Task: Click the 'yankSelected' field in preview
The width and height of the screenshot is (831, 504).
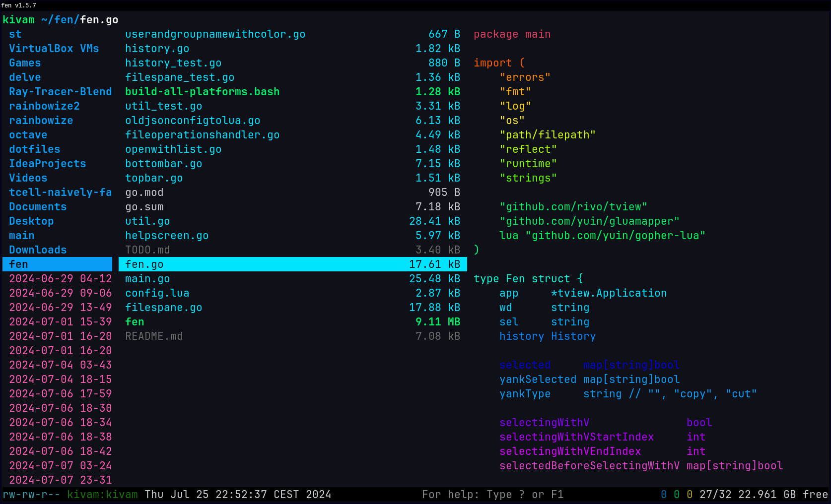Action: 538,379
